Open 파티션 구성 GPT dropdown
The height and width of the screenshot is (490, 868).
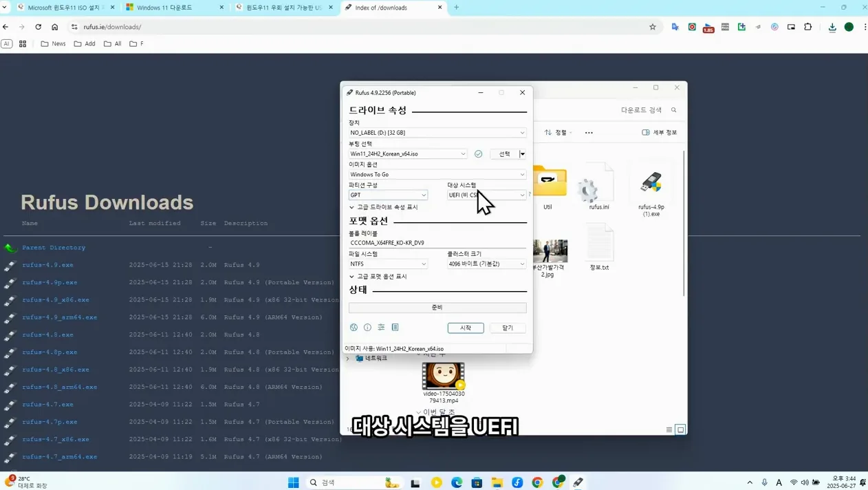[388, 195]
